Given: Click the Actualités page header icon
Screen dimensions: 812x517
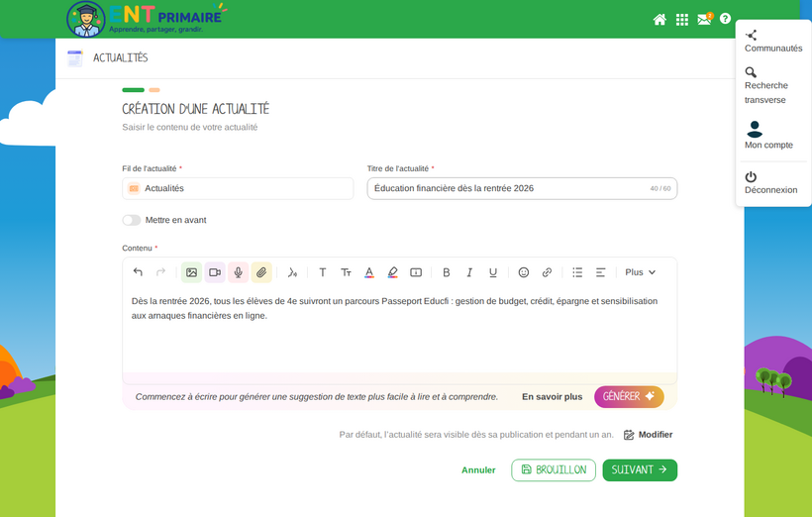Looking at the screenshot, I should point(75,58).
